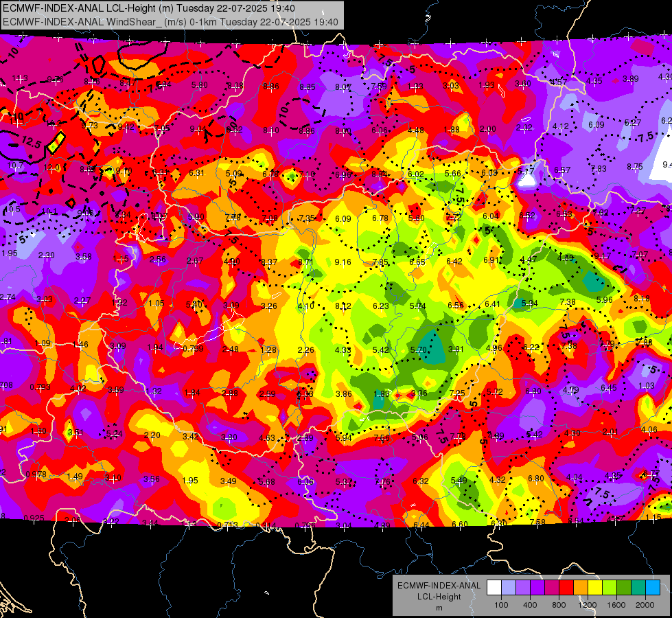The height and width of the screenshot is (618, 672).
Task: Click the wind shear value 8.71
Action: pos(305,262)
